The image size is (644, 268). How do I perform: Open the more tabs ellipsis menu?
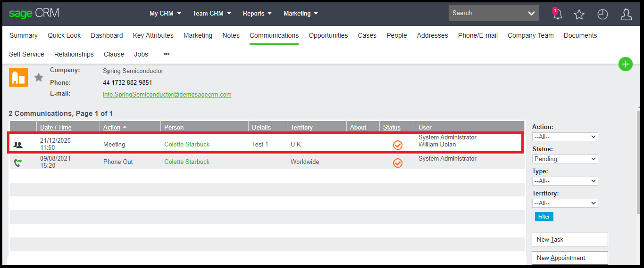pos(167,54)
